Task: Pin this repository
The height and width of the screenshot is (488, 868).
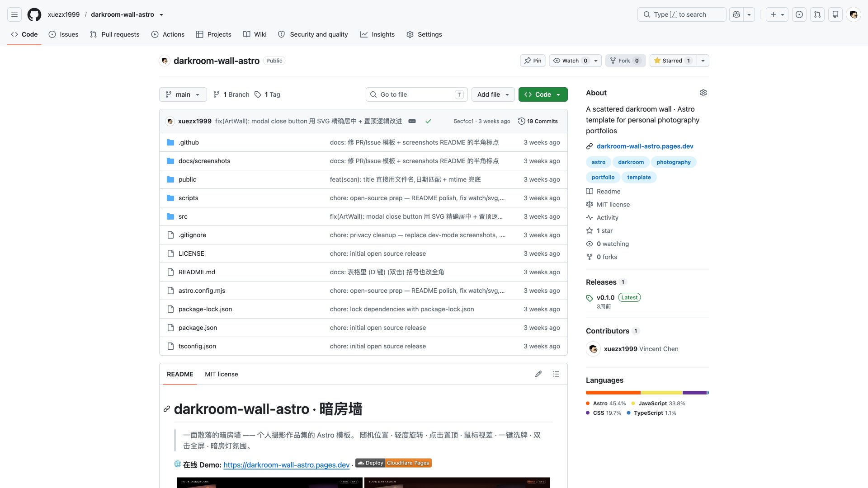Action: pyautogui.click(x=533, y=61)
